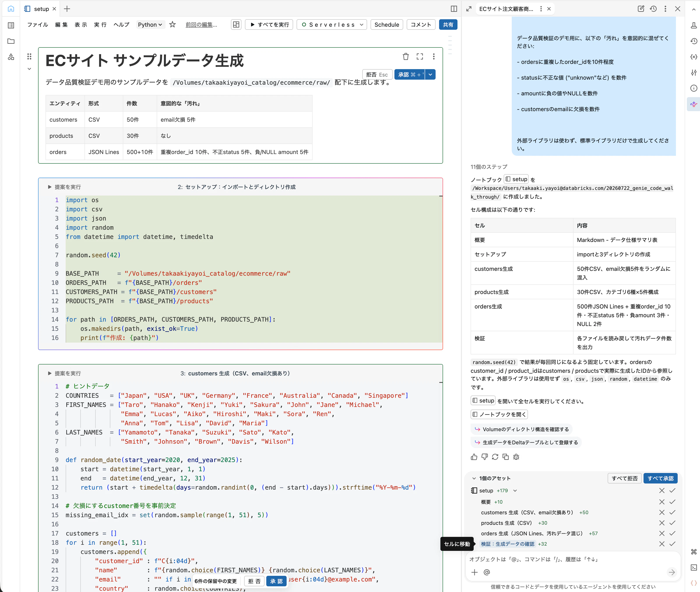Image resolution: width=700 pixels, height=592 pixels.
Task: Give thumbs up to the assistant response
Action: [474, 457]
